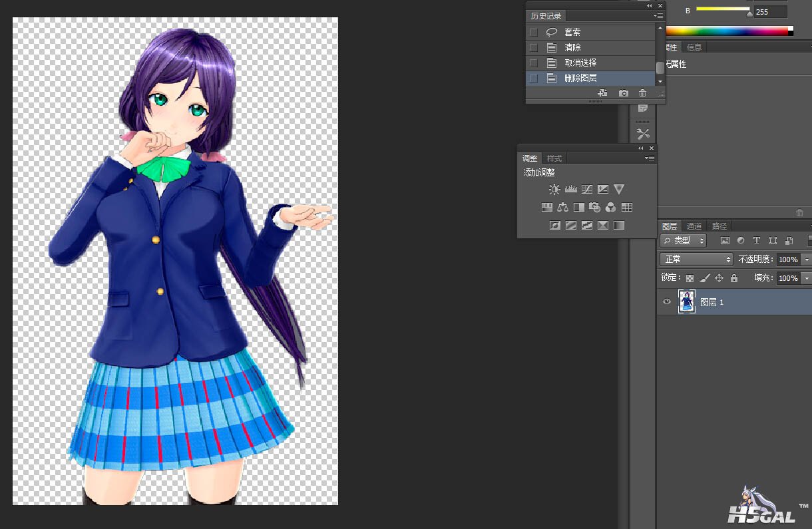The image size is (812, 529).
Task: Add an Invert adjustment
Action: (555, 226)
